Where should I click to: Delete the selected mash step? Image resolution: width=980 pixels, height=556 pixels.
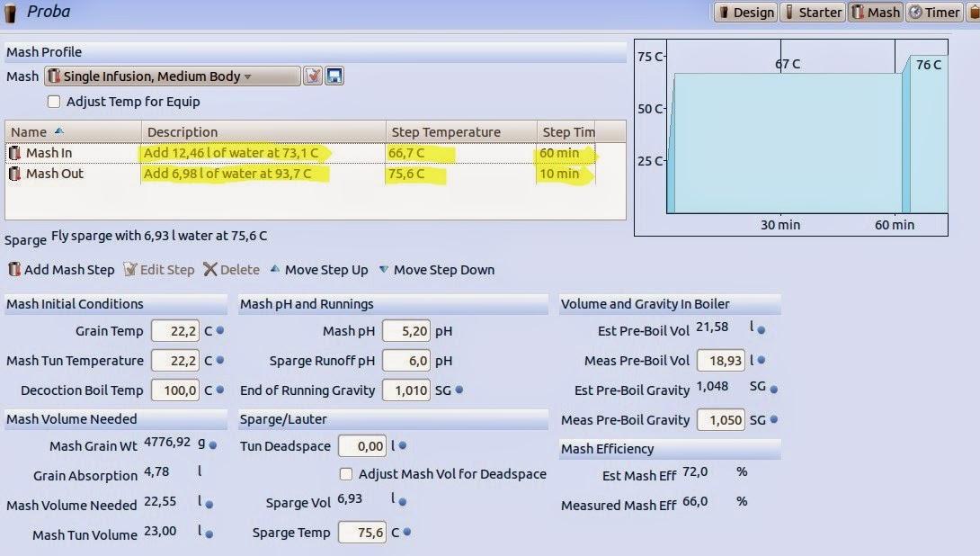[231, 270]
